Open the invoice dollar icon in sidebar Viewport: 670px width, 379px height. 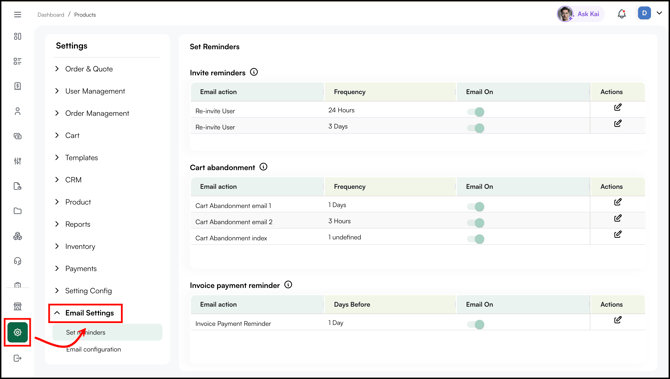pos(18,86)
